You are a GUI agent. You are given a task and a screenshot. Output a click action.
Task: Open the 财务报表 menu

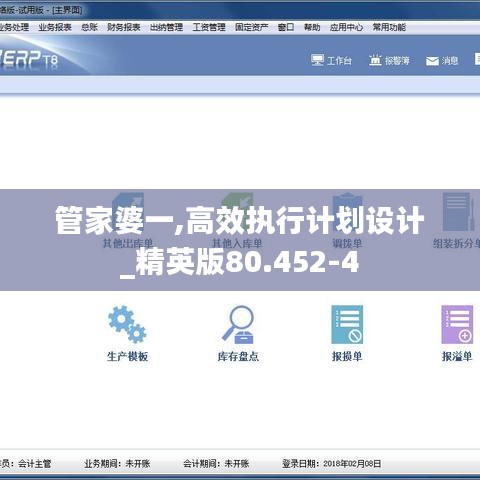coord(123,27)
